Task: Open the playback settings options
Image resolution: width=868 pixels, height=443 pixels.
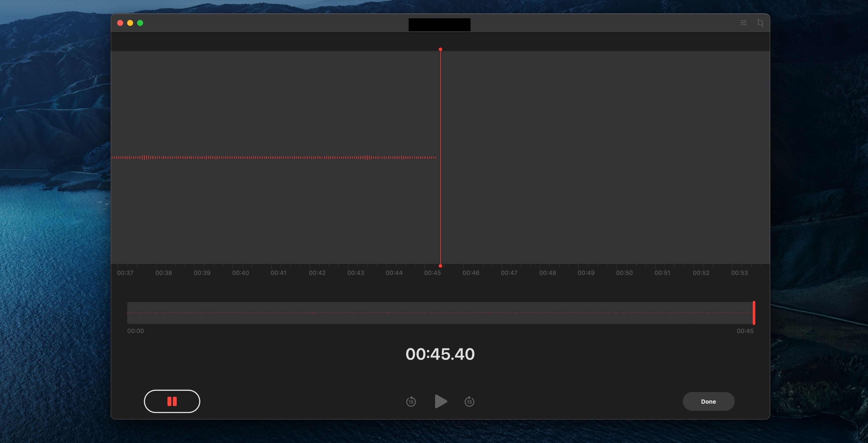Action: (743, 23)
